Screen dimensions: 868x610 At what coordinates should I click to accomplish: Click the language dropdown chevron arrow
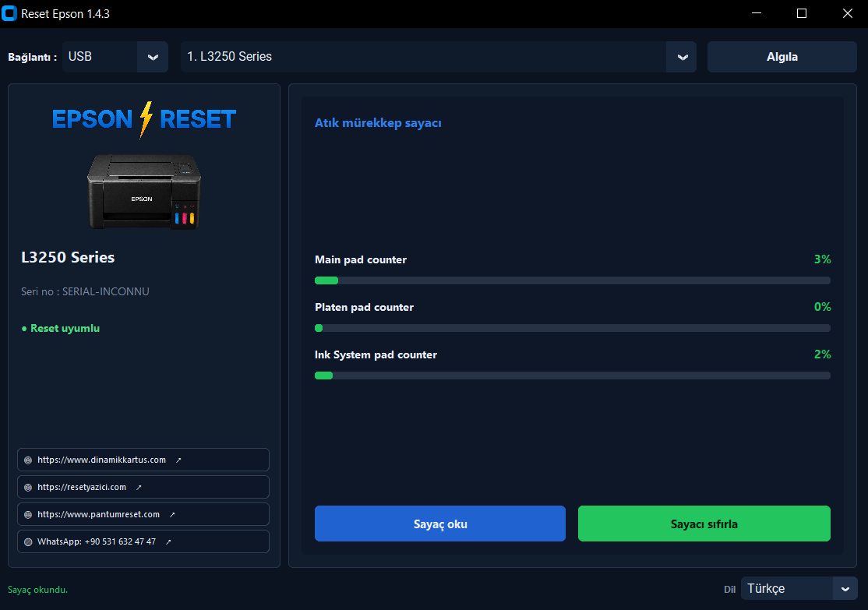[845, 588]
